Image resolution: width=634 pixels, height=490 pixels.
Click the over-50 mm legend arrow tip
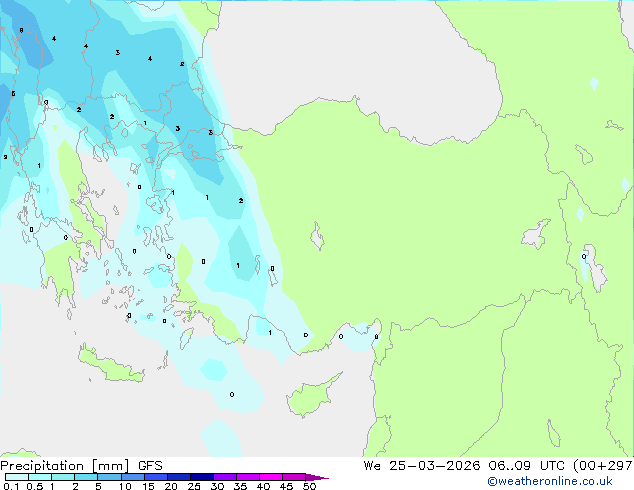[x=317, y=477]
